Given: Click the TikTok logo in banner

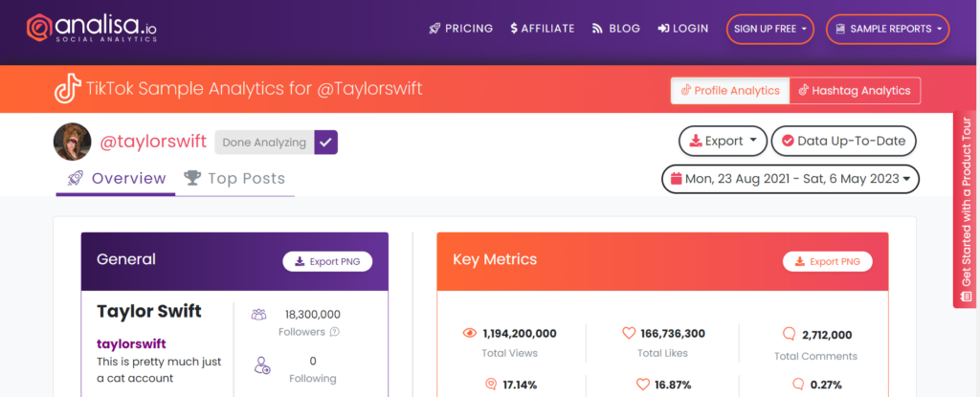Looking at the screenshot, I should (68, 89).
